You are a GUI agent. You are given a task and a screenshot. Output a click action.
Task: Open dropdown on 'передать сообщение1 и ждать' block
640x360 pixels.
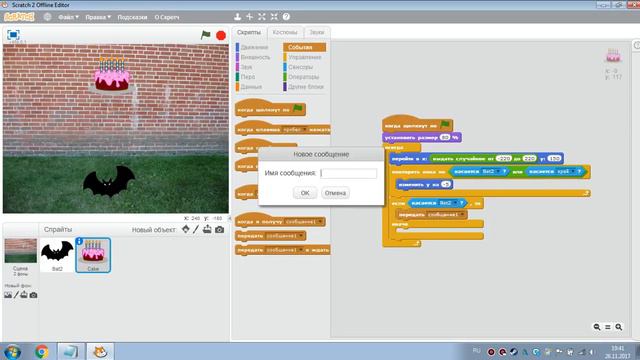point(301,250)
